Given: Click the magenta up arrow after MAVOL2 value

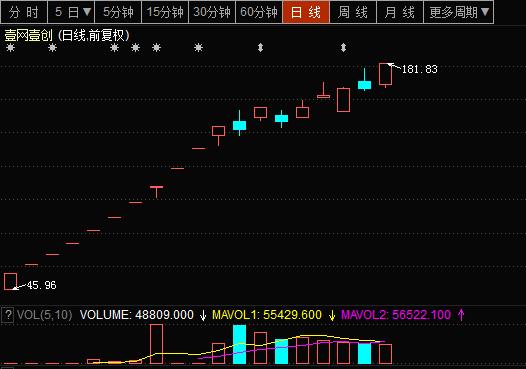Looking at the screenshot, I should tap(461, 315).
